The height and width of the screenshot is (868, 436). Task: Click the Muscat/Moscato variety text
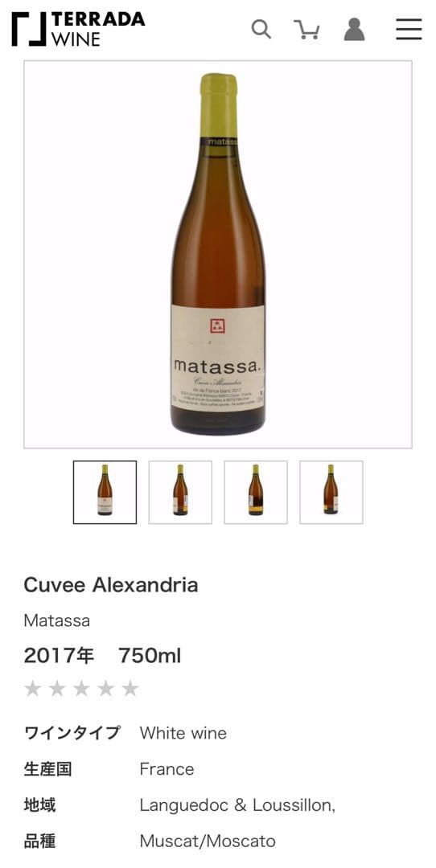208,842
